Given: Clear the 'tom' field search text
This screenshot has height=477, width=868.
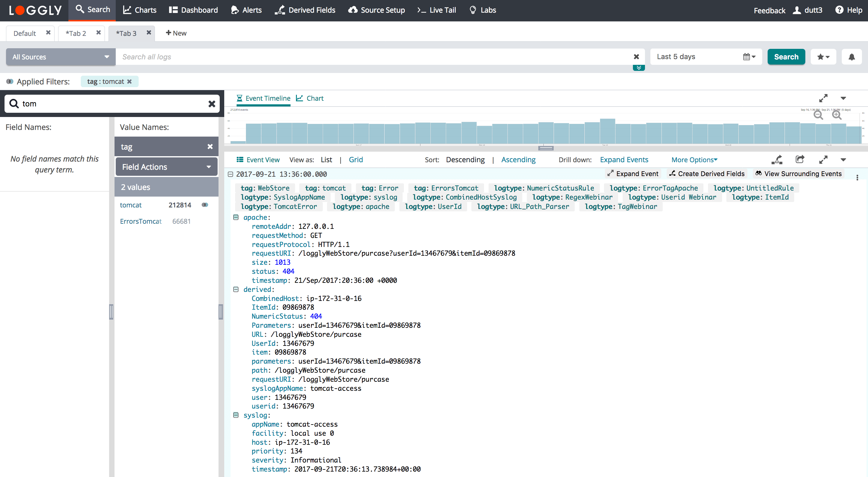Looking at the screenshot, I should pyautogui.click(x=212, y=104).
